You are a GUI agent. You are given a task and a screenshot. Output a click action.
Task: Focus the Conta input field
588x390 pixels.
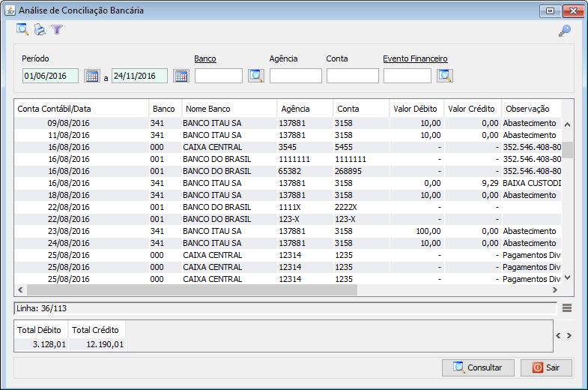(353, 76)
